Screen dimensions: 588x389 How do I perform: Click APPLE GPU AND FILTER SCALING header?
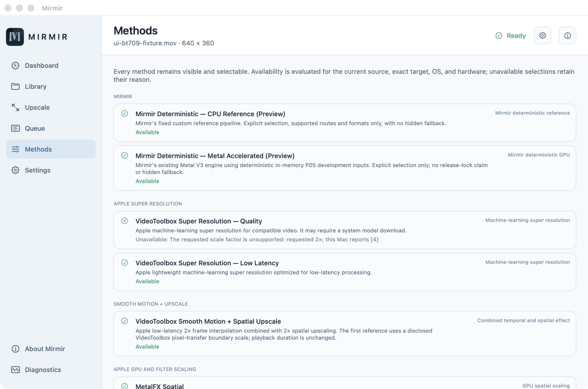[155, 369]
